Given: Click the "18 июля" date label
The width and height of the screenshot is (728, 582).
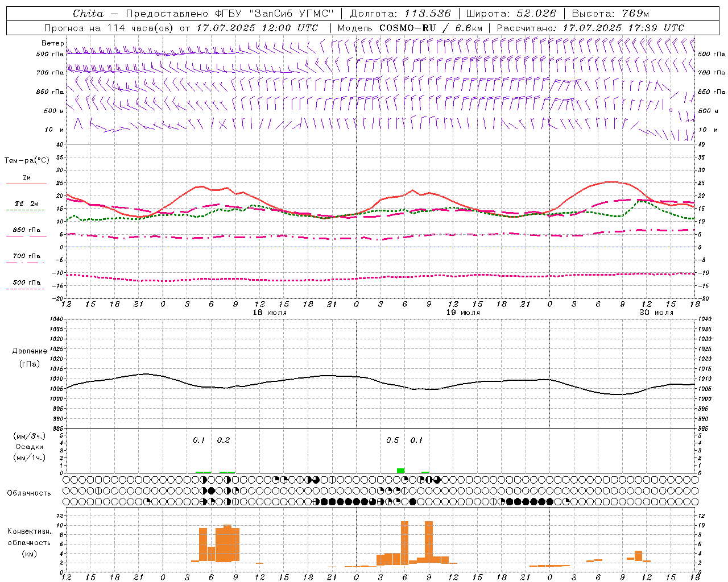Looking at the screenshot, I should pos(270,313).
